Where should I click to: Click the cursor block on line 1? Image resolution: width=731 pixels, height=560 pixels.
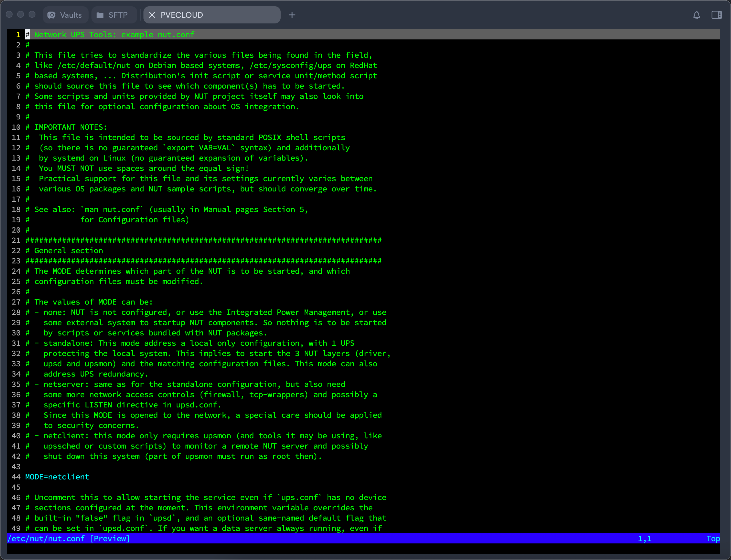(27, 35)
